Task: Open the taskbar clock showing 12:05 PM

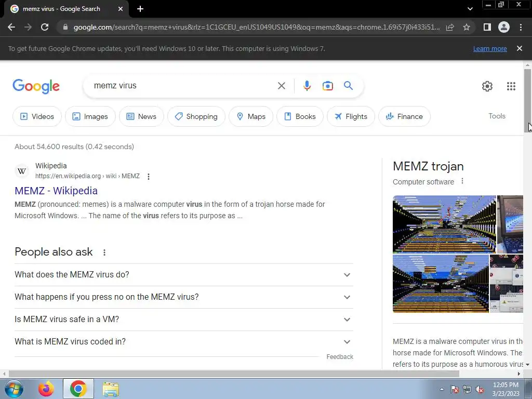Action: click(506, 389)
